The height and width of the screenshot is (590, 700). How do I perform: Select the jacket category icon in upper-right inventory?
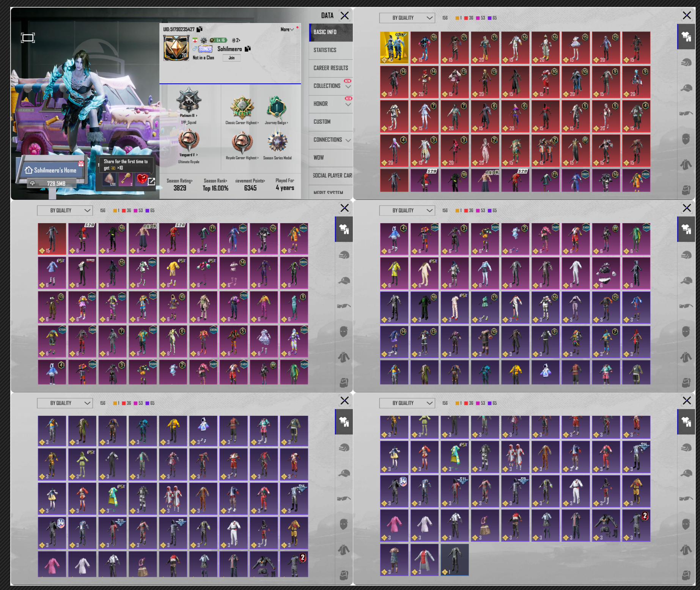click(x=686, y=164)
